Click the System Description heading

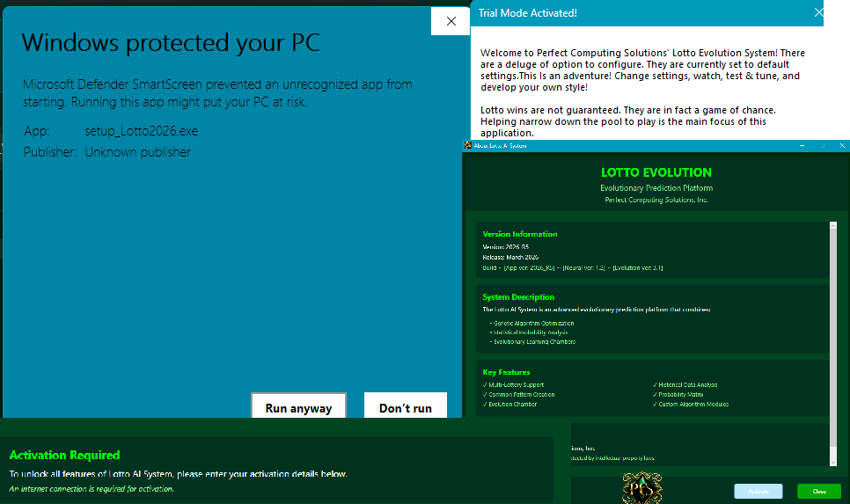518,297
